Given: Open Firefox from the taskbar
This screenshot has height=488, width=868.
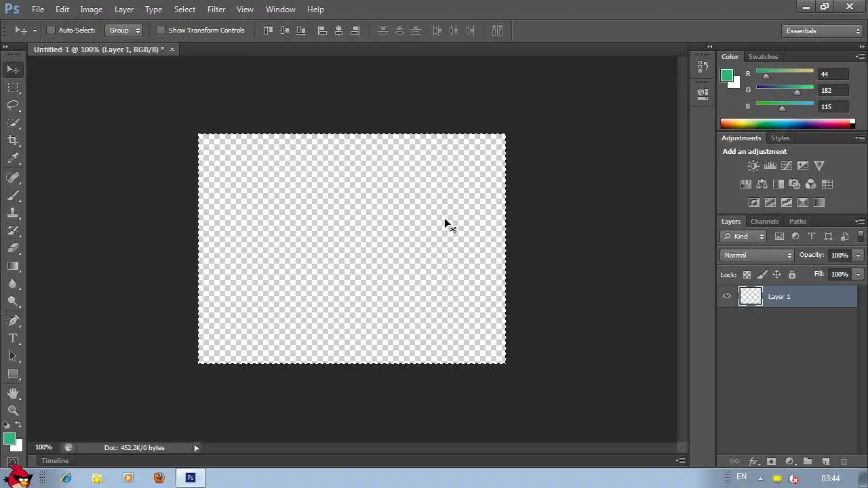Looking at the screenshot, I should [159, 478].
